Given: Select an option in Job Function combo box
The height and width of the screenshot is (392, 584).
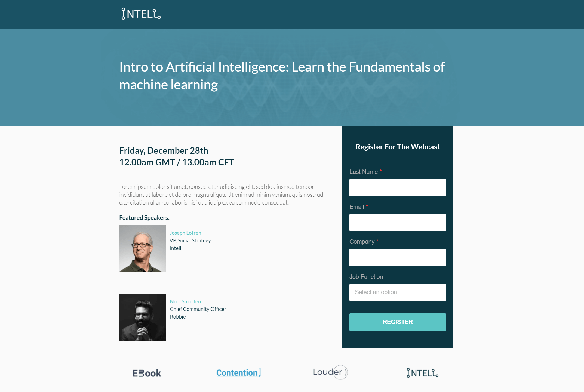Looking at the screenshot, I should pyautogui.click(x=398, y=292).
